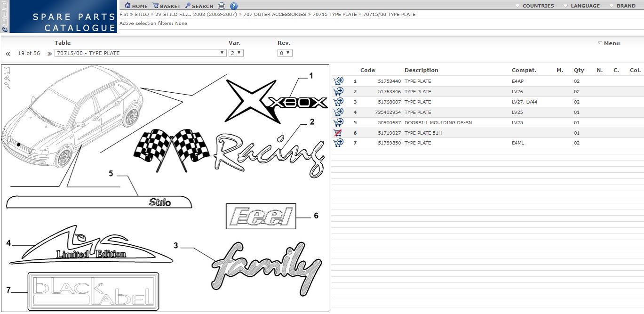Open the BASKET page
This screenshot has height=314, width=644.
coord(166,6)
